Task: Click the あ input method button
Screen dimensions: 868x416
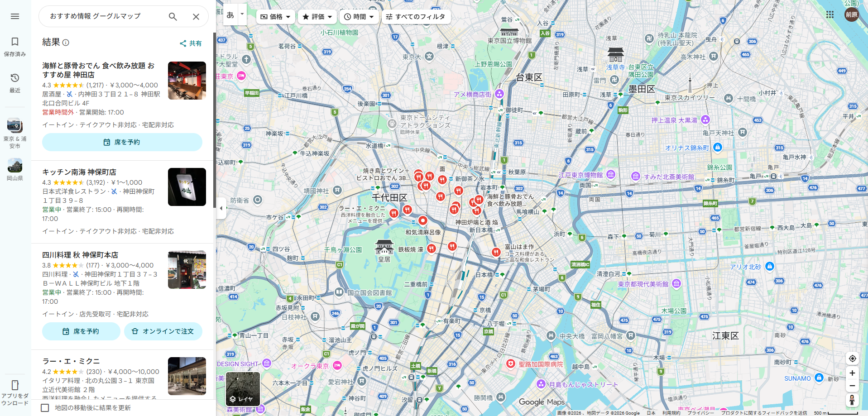Action: (x=230, y=14)
